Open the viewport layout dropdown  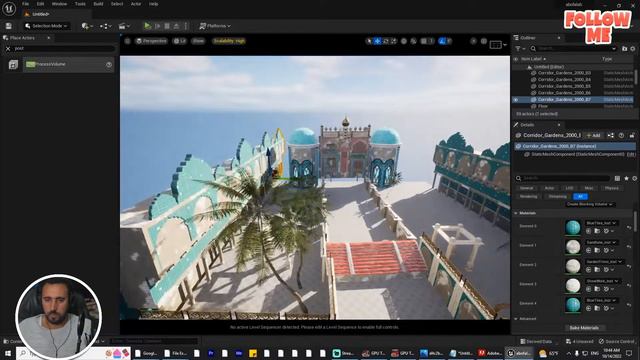(x=498, y=44)
